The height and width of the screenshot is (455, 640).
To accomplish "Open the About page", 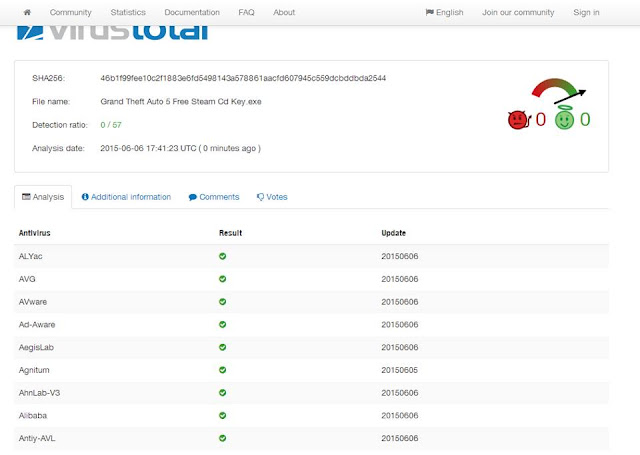I will 284,12.
